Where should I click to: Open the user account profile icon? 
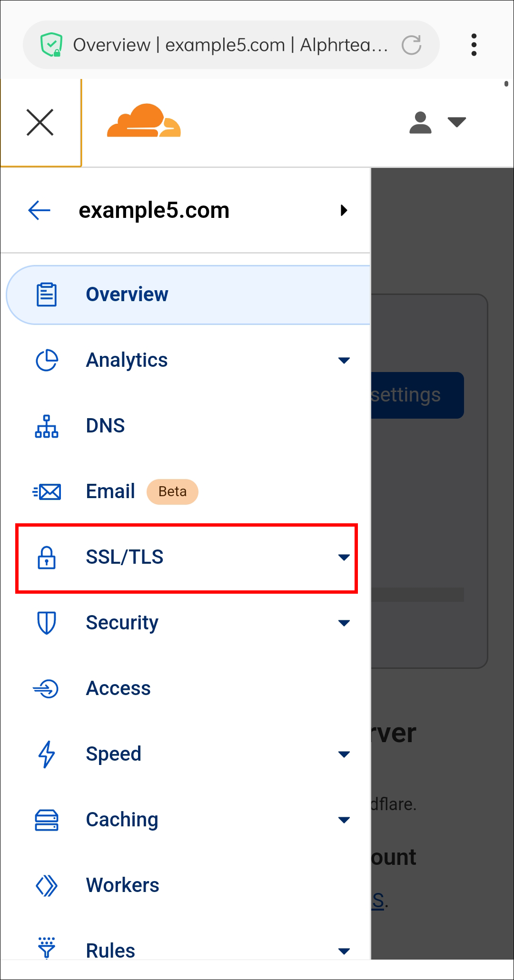420,123
